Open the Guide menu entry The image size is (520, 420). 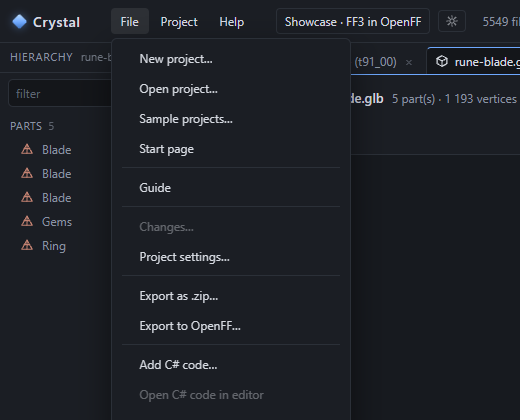click(x=231, y=188)
